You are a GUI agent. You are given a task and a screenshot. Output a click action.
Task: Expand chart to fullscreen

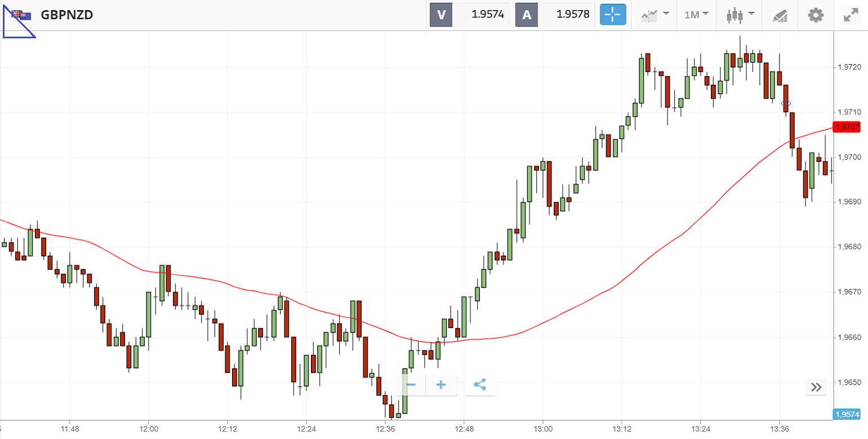[851, 15]
